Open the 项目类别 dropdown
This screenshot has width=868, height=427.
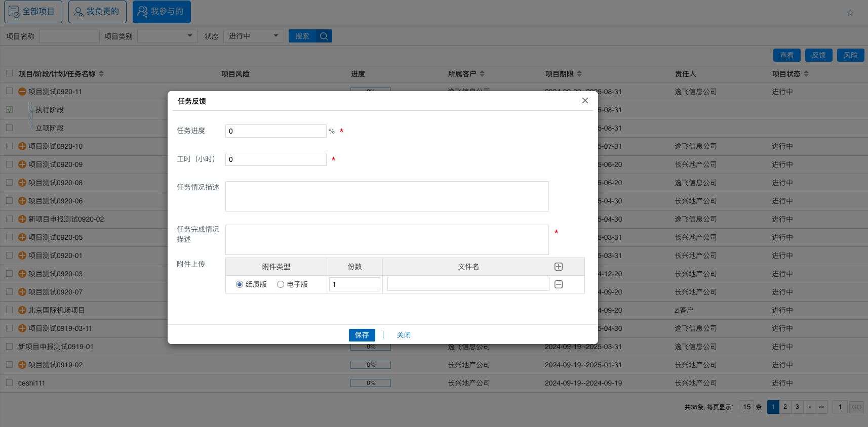click(168, 36)
